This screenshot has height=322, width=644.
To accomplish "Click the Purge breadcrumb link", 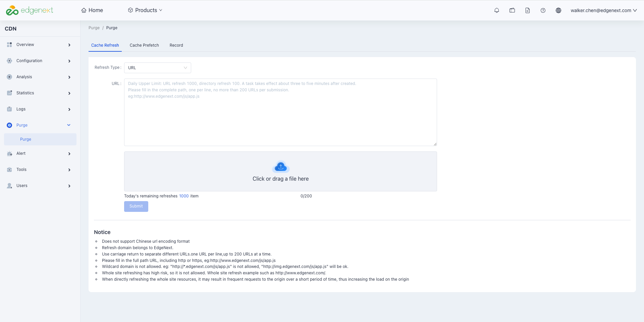I will coord(94,28).
